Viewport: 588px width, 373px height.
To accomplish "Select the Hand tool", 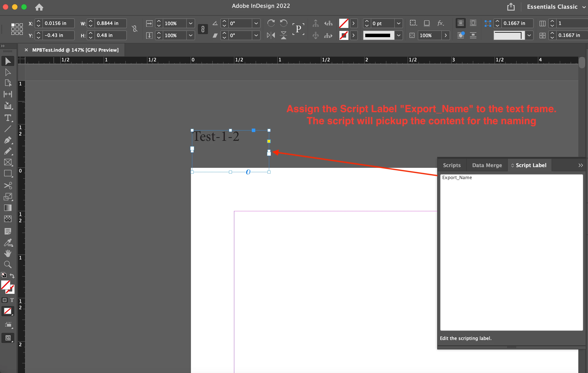I will (x=8, y=253).
